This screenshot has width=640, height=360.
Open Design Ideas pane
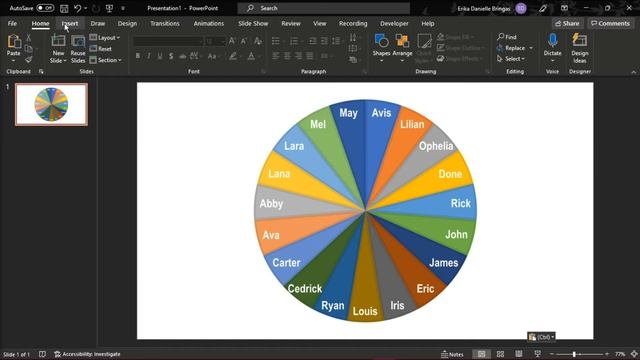click(580, 49)
